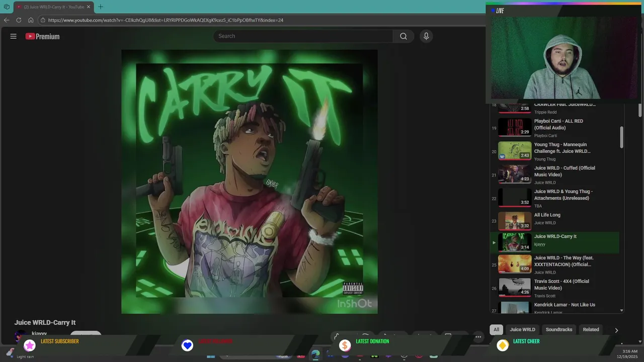Image resolution: width=644 pixels, height=362 pixels.
Task: Click the YouTube Premium logo
Action: [x=42, y=36]
